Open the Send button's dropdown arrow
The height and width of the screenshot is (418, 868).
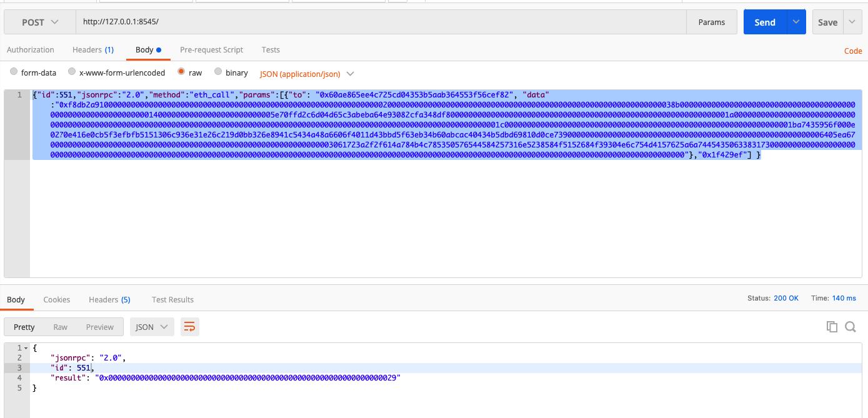[796, 21]
